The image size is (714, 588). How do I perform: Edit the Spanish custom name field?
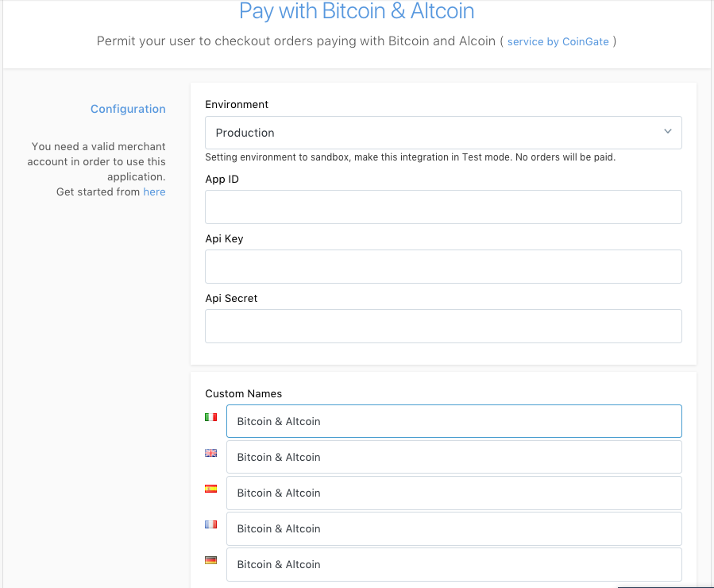click(453, 493)
